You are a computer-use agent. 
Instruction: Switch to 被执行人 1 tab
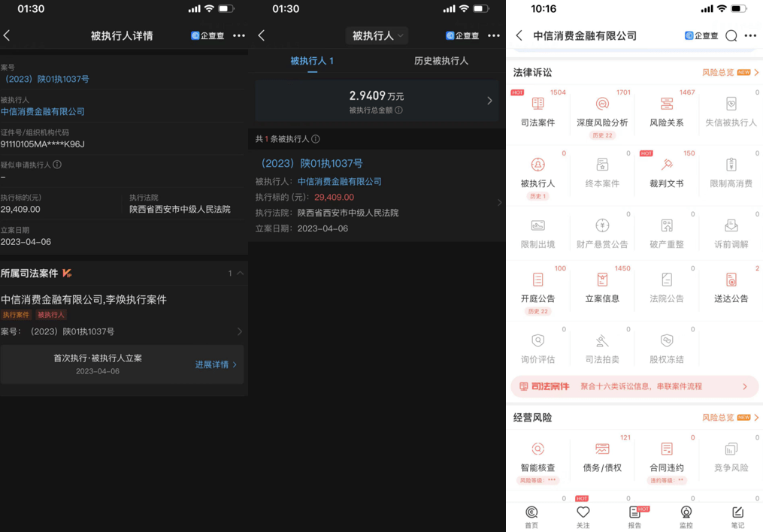[312, 61]
